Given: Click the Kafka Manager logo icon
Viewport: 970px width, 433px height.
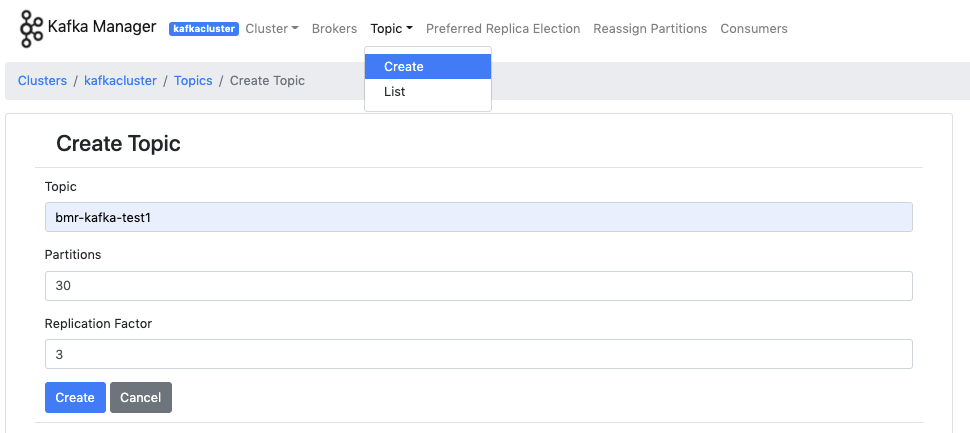Looking at the screenshot, I should (31, 28).
